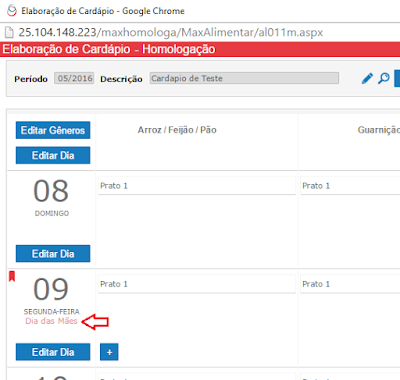Image resolution: width=400 pixels, height=380 pixels.
Task: Click the red bookmark on day 09
Action: tap(12, 276)
